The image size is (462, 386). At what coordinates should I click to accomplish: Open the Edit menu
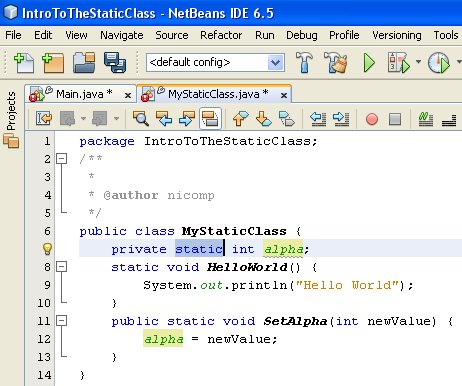(43, 35)
